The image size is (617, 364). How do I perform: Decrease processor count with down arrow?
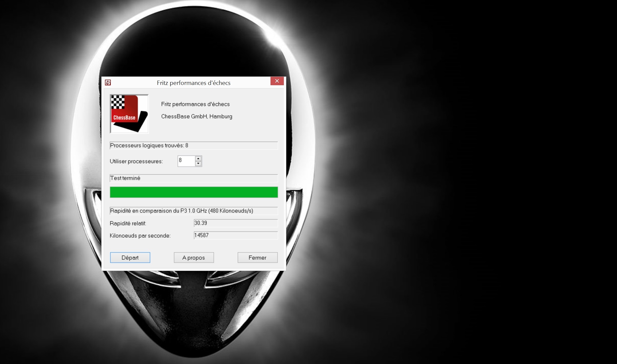(198, 163)
